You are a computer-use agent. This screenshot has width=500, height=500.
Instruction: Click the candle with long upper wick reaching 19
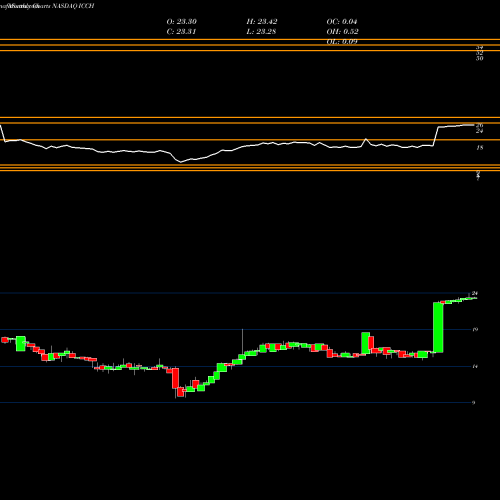pyautogui.click(x=242, y=357)
